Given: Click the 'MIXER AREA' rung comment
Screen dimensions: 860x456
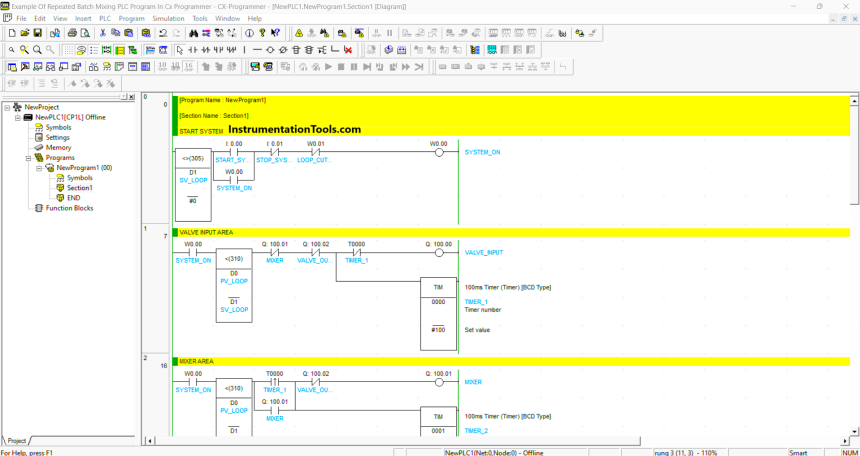Looking at the screenshot, I should pyautogui.click(x=196, y=362).
